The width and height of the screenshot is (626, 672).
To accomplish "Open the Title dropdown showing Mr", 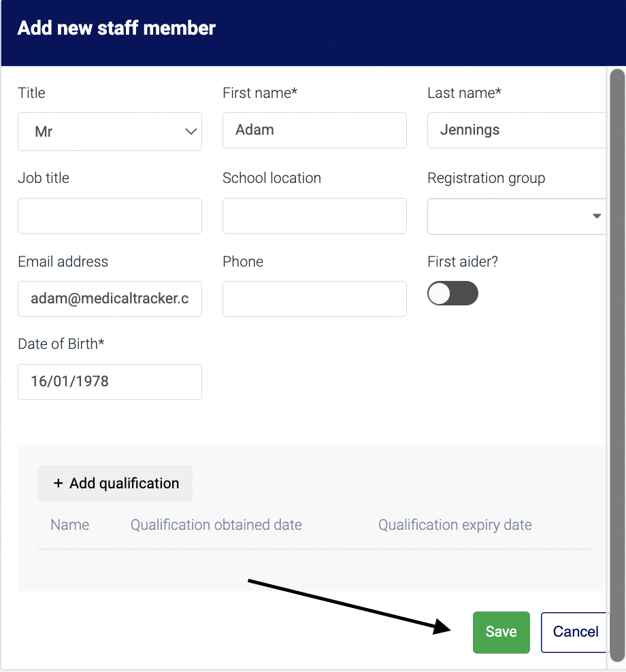I will (109, 131).
